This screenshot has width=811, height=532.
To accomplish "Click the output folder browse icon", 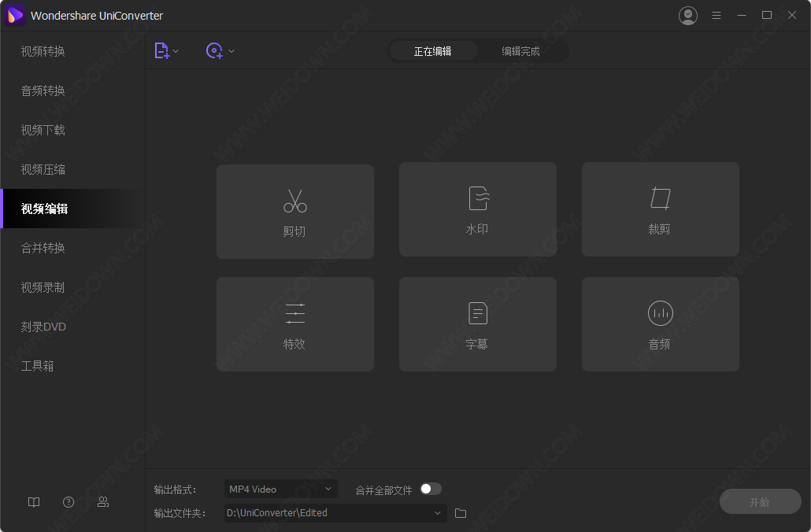I will tap(461, 512).
